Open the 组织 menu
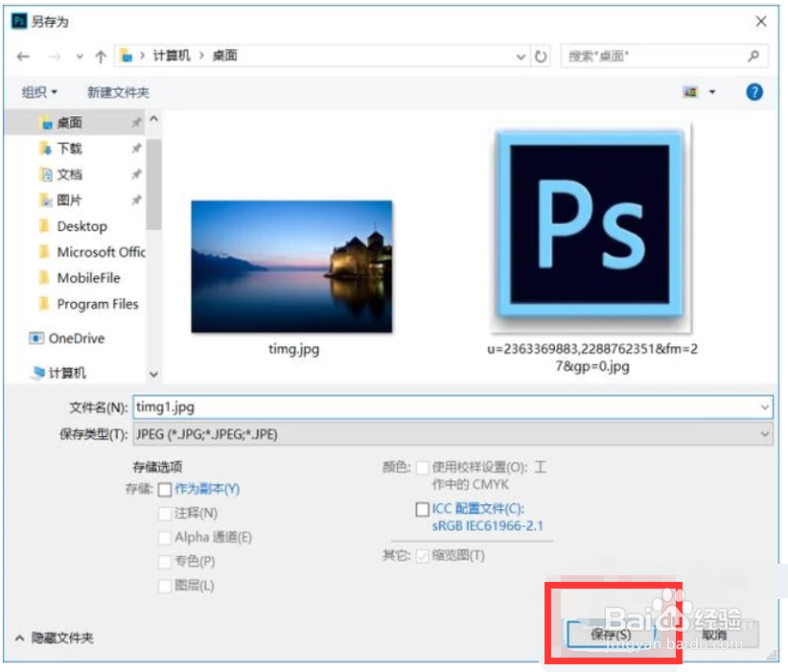The image size is (788, 672). tap(39, 92)
